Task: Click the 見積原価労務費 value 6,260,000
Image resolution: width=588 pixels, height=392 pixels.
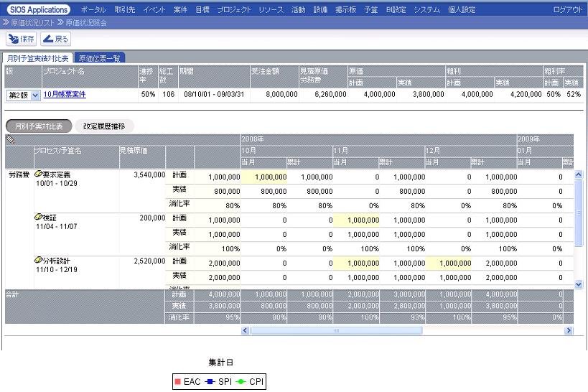Action: 330,94
